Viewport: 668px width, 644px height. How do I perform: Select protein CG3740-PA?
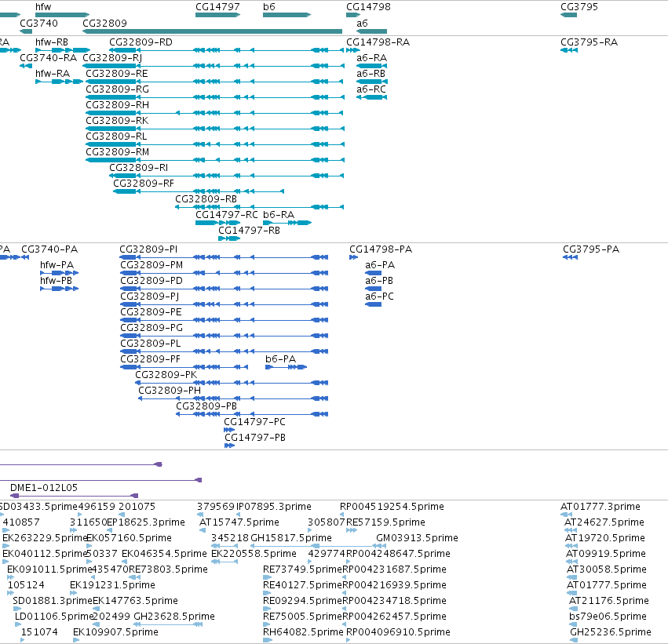coord(25,257)
